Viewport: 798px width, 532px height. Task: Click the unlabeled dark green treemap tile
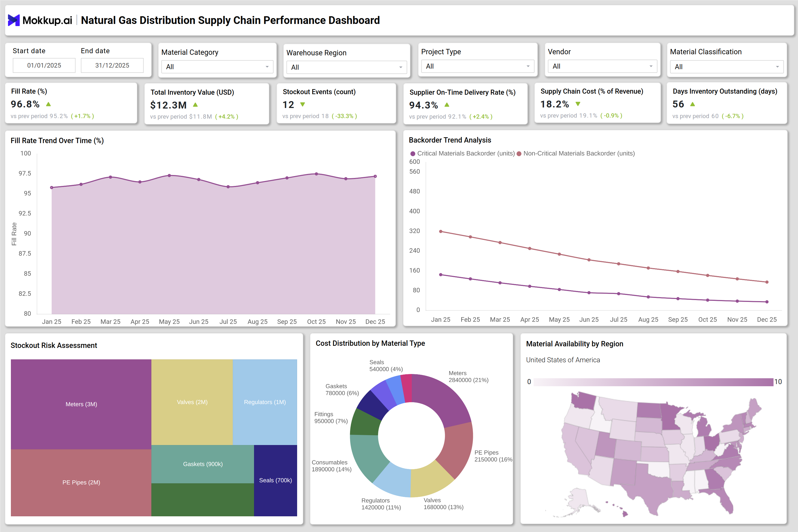[202, 500]
